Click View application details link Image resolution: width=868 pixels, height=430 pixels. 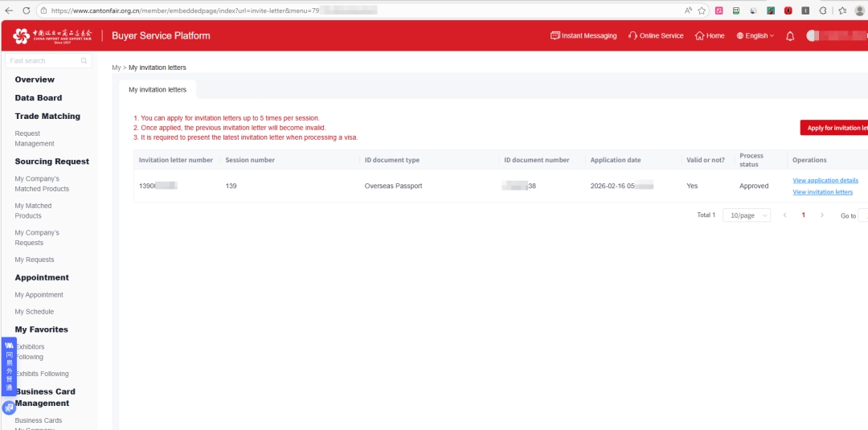point(825,181)
